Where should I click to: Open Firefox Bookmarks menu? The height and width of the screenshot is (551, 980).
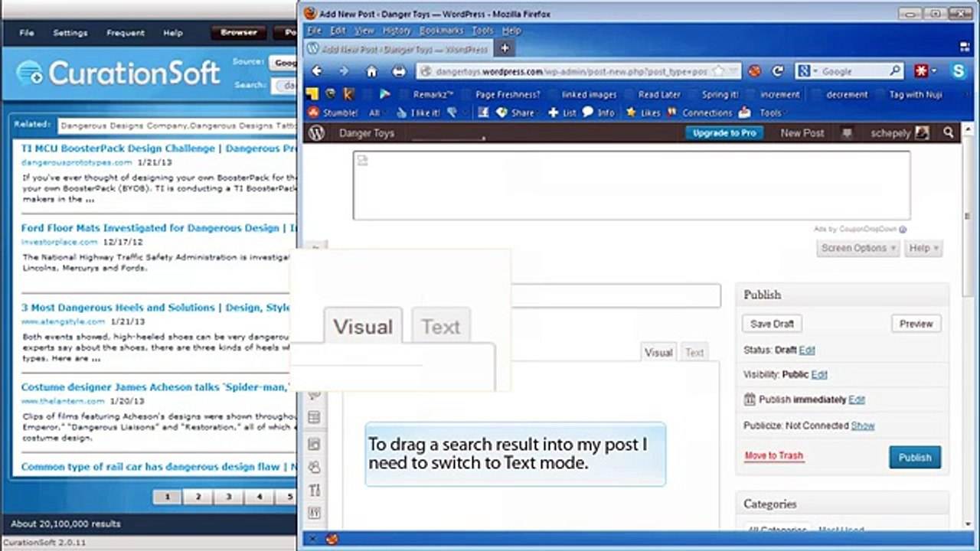click(441, 31)
